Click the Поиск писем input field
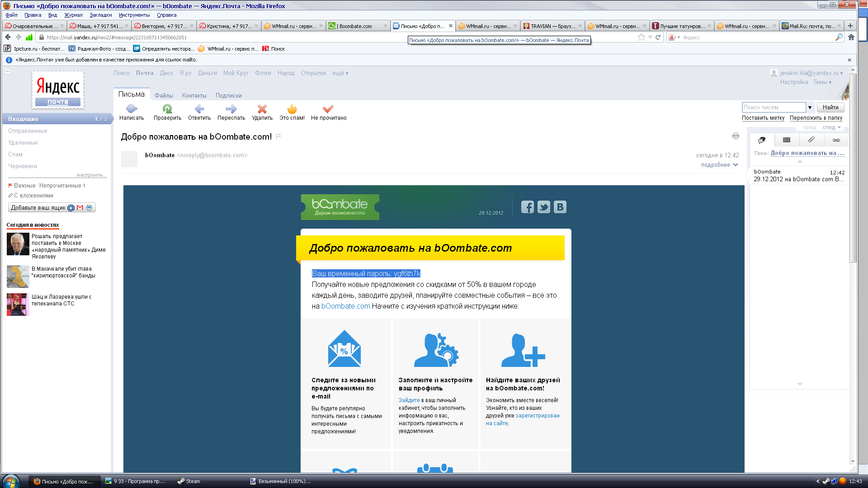Screen dimensions: 868x488 [773, 108]
